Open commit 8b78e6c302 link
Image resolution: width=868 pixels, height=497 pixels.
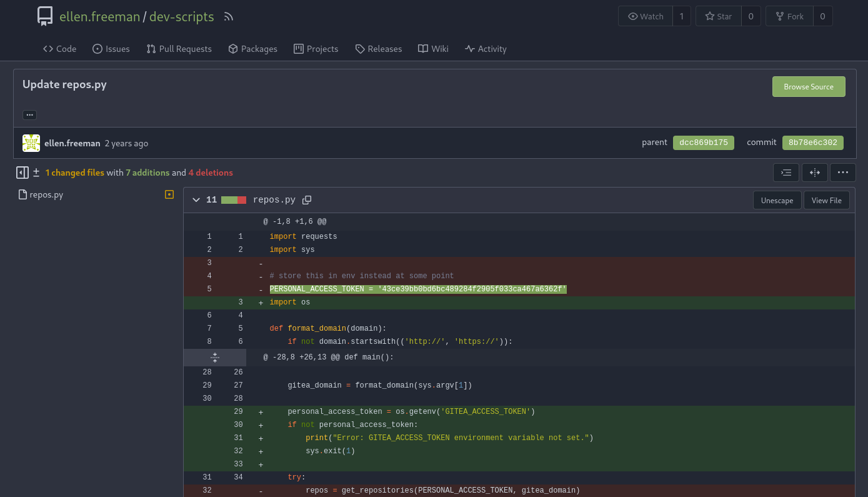click(x=813, y=143)
